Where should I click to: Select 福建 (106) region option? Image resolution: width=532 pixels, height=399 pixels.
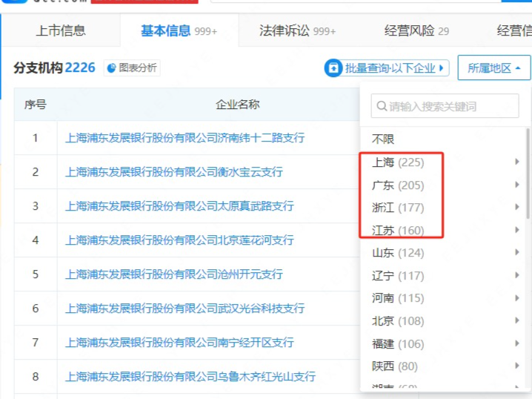coord(398,344)
